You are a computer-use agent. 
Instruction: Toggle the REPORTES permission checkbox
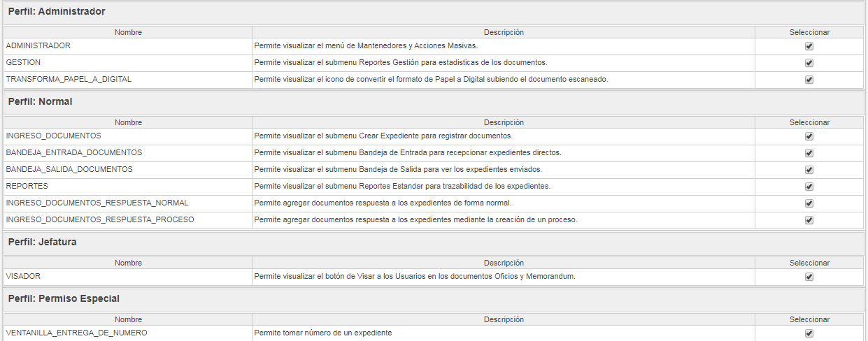[x=809, y=187]
